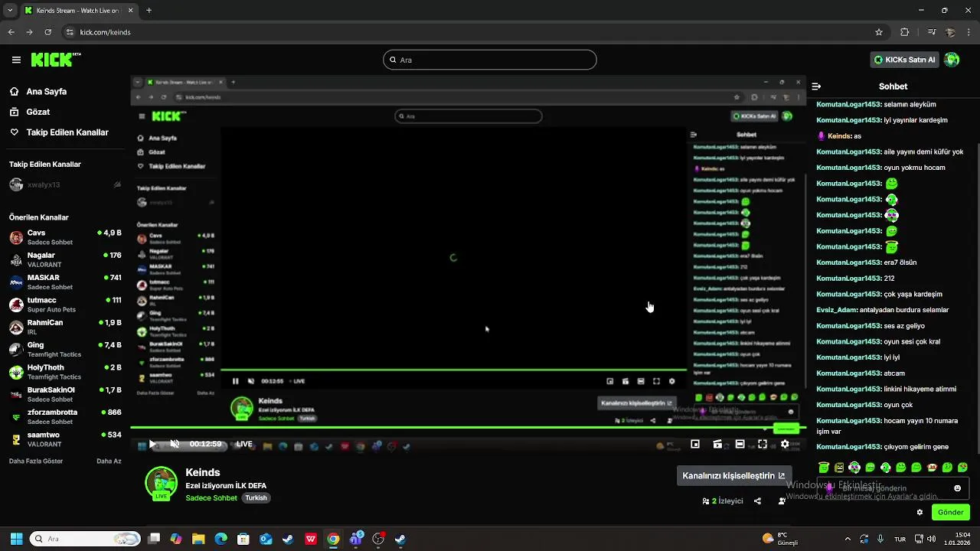980x551 pixels.
Task: Click Evsiz_Adam username in chat
Action: tap(837, 310)
